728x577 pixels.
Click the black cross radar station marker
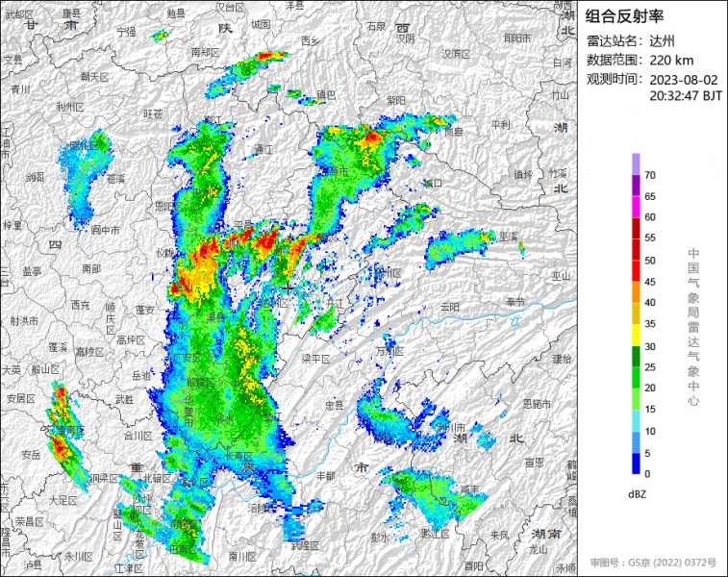[x=289, y=288]
